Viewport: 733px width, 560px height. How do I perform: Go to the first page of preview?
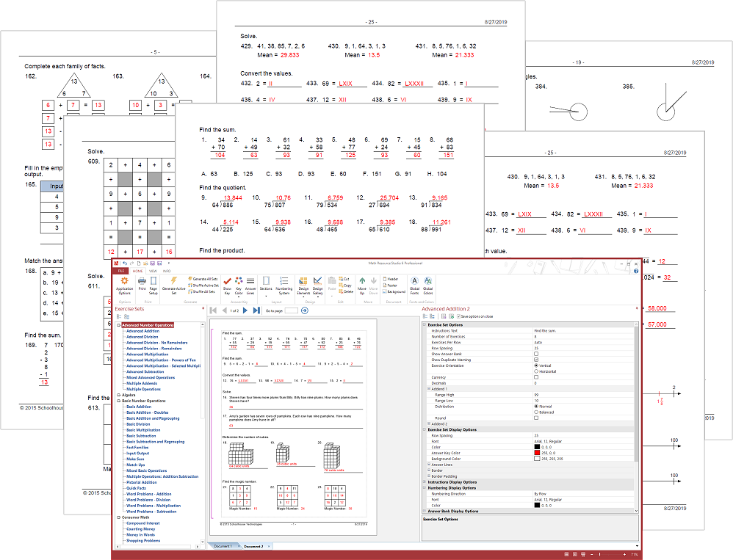[x=213, y=310]
